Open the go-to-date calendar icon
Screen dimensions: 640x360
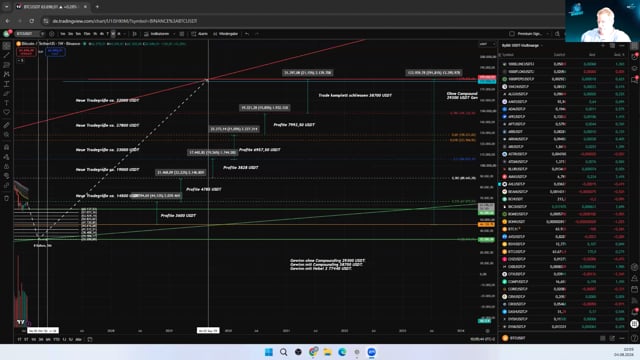pyautogui.click(x=90, y=339)
